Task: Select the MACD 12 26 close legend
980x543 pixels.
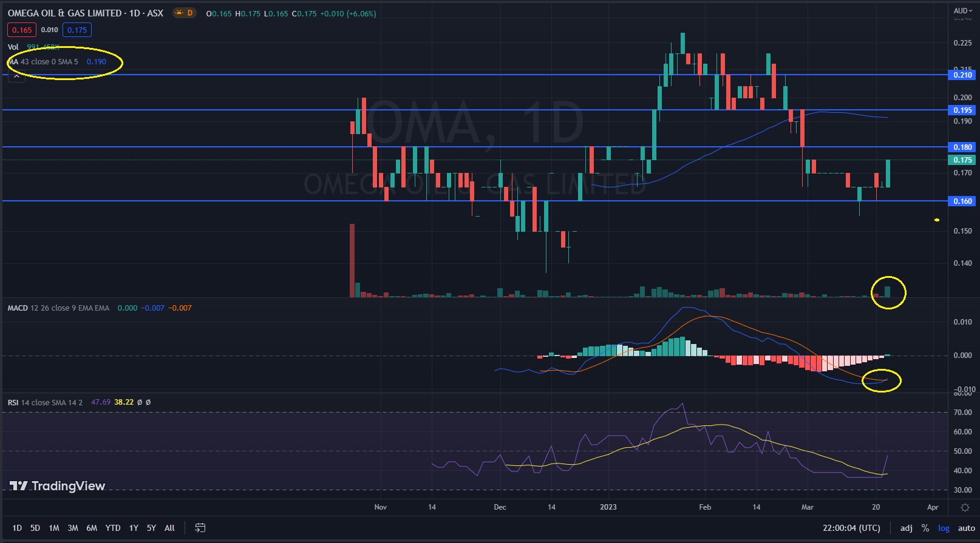Action: tap(58, 308)
